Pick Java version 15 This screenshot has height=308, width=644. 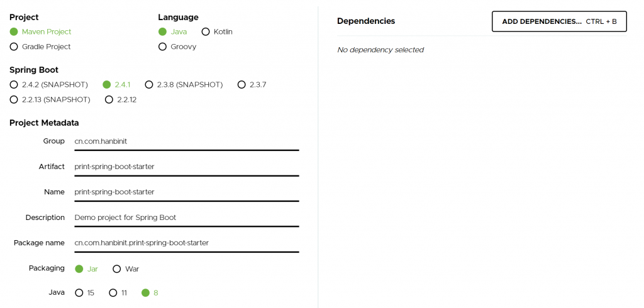click(x=85, y=293)
